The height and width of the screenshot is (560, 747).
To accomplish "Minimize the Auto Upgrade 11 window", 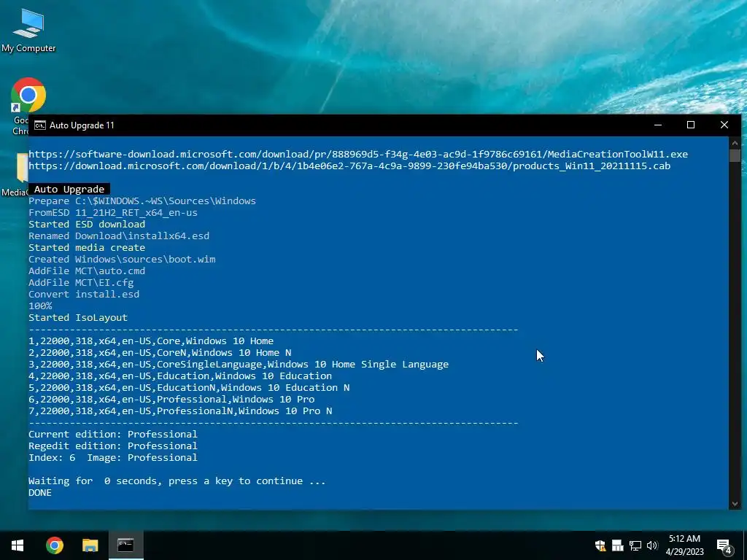I will pos(658,125).
